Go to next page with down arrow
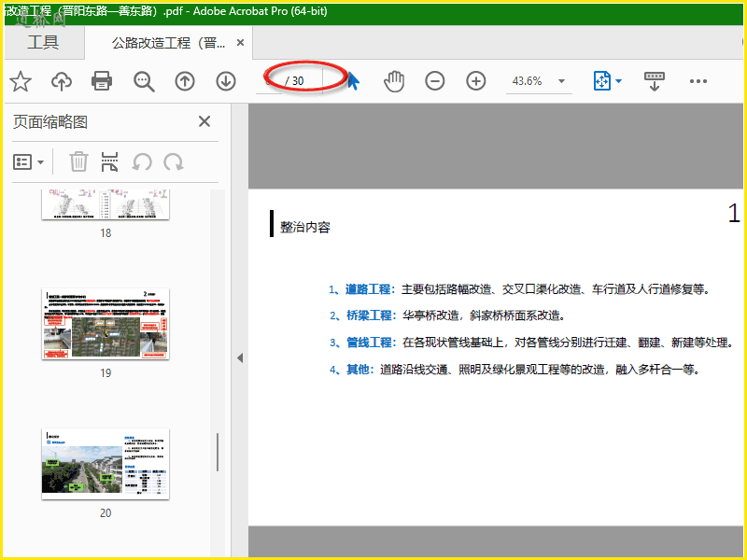 pos(226,81)
